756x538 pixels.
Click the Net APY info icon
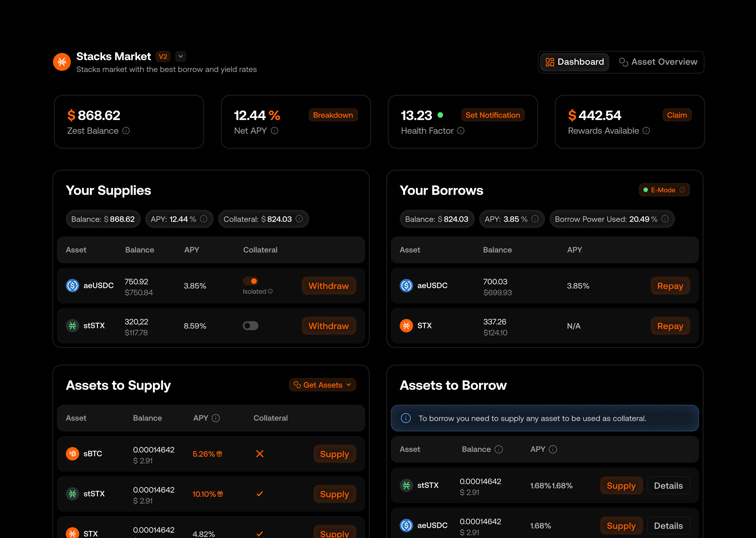tap(274, 131)
